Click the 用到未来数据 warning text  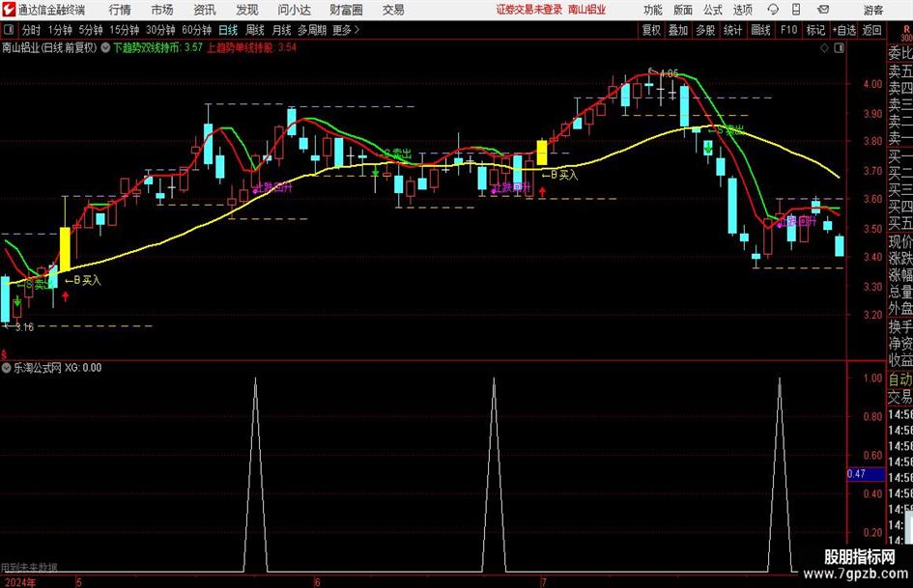tap(29, 568)
